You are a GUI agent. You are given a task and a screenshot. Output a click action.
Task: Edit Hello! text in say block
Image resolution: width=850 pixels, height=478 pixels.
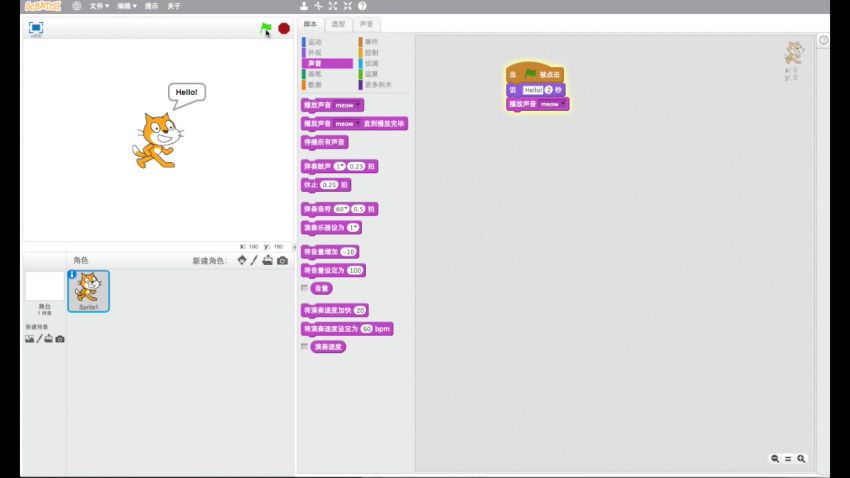pyautogui.click(x=533, y=90)
